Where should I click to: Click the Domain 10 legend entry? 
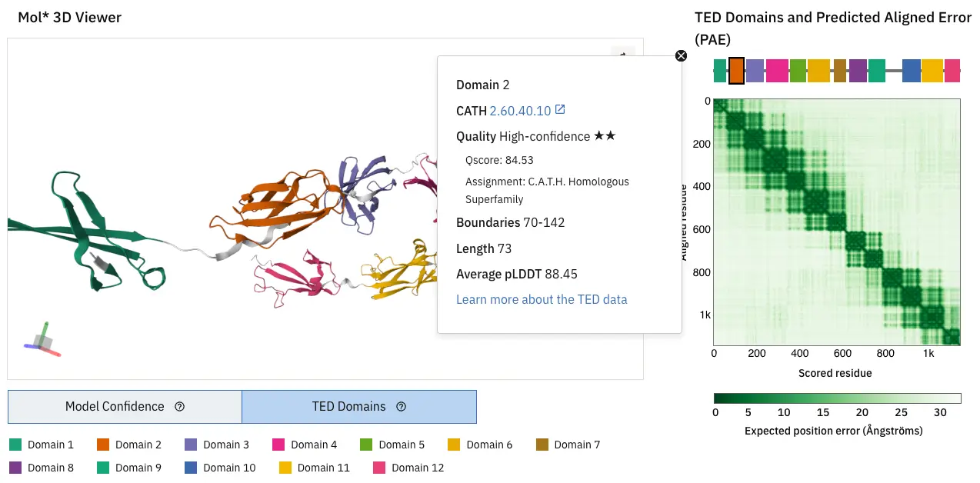coord(219,468)
